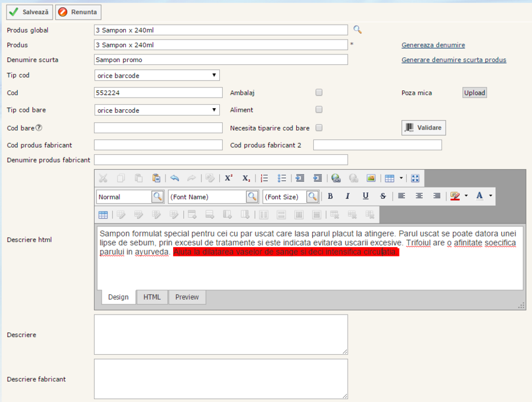The height and width of the screenshot is (402, 532).
Task: Check the Aliment checkbox
Action: click(319, 109)
